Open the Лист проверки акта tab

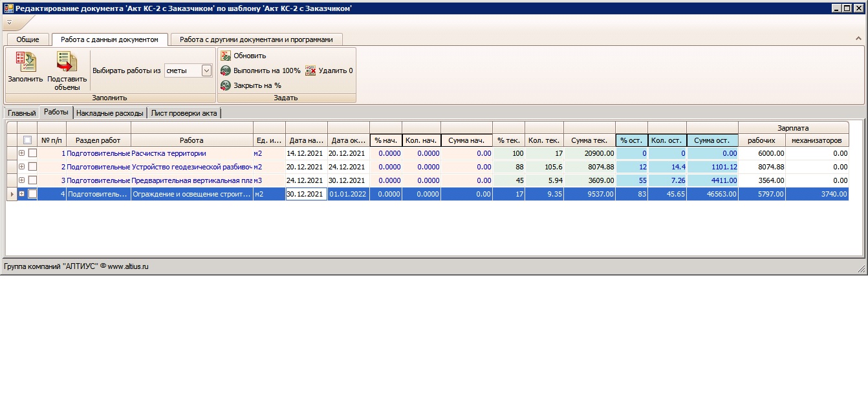(184, 113)
